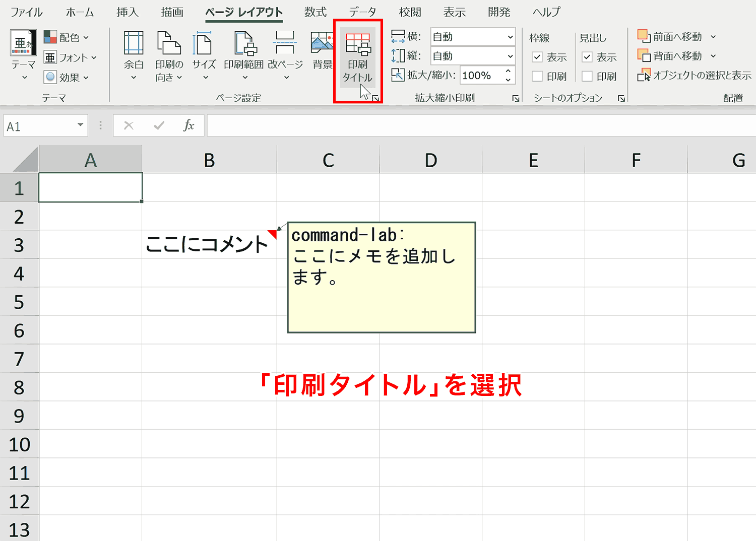Image resolution: width=756 pixels, height=541 pixels.
Task: Click the 余白 margins button
Action: pyautogui.click(x=134, y=56)
